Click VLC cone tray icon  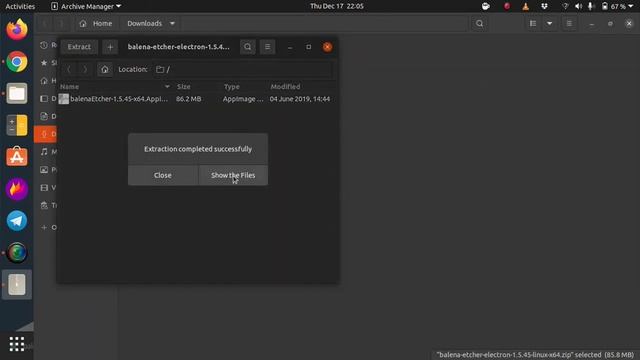(x=525, y=6)
